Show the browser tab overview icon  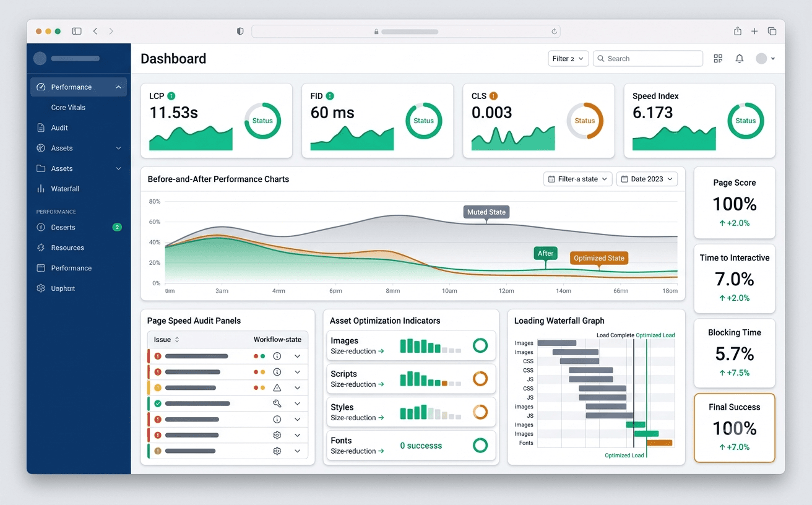pyautogui.click(x=772, y=31)
